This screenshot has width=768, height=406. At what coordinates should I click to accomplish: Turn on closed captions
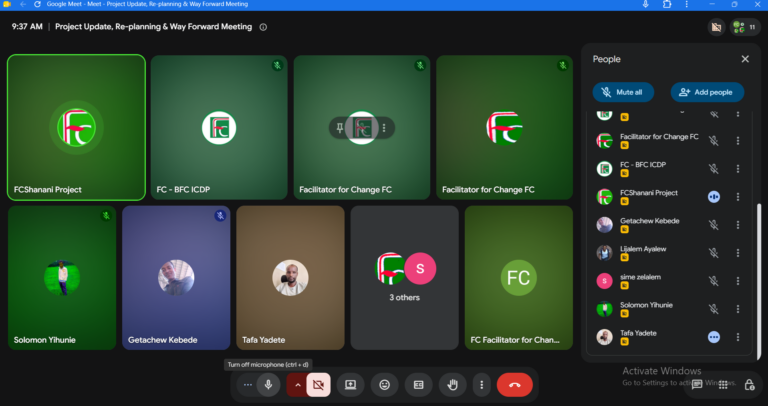tap(419, 385)
